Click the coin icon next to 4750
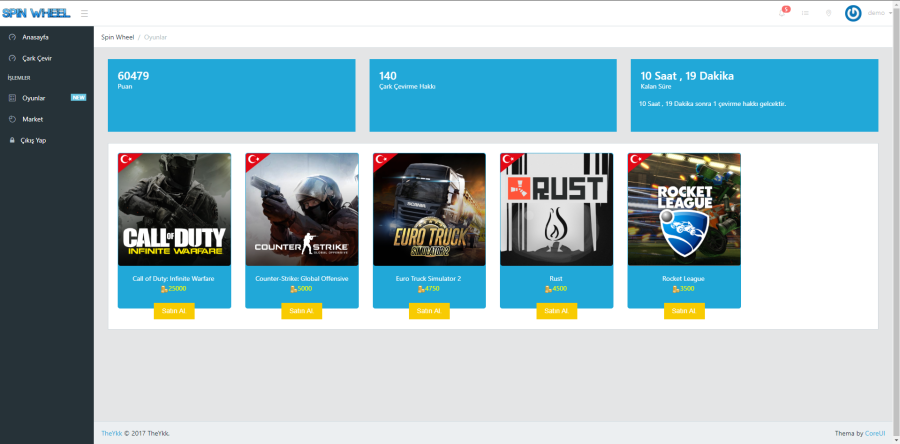 click(x=421, y=289)
